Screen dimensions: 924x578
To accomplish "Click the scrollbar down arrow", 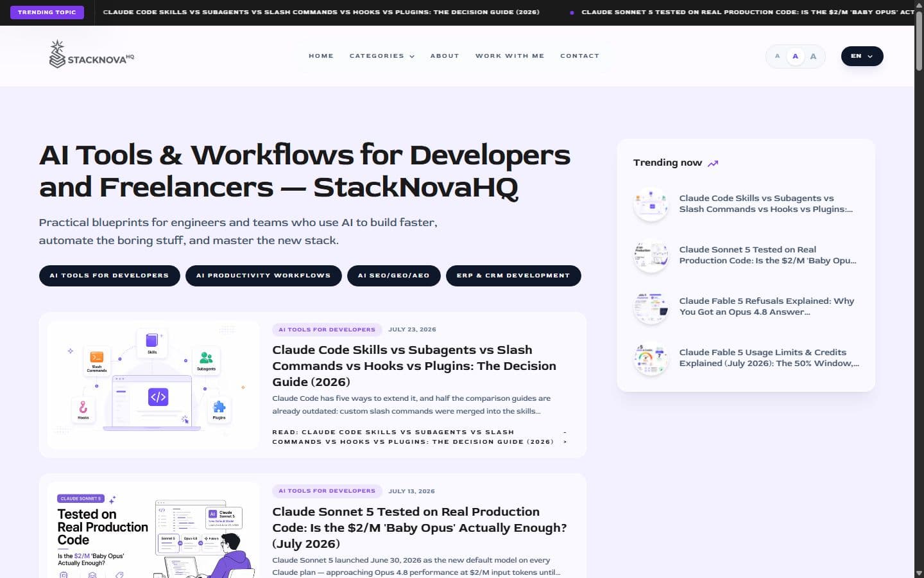I will tap(919, 573).
